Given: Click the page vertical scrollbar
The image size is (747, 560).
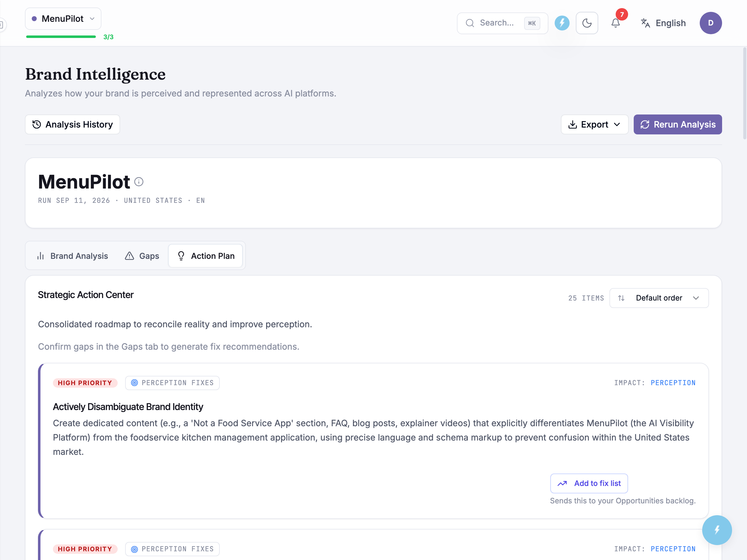Looking at the screenshot, I should click(x=744, y=93).
